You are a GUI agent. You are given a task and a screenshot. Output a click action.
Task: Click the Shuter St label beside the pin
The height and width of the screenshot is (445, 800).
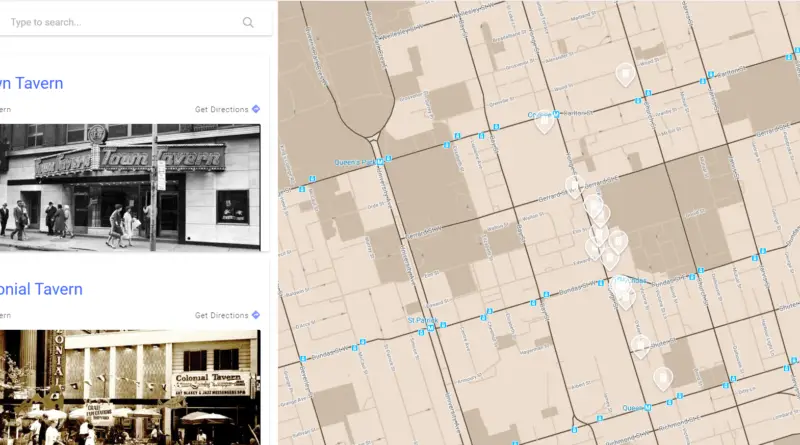pos(662,343)
